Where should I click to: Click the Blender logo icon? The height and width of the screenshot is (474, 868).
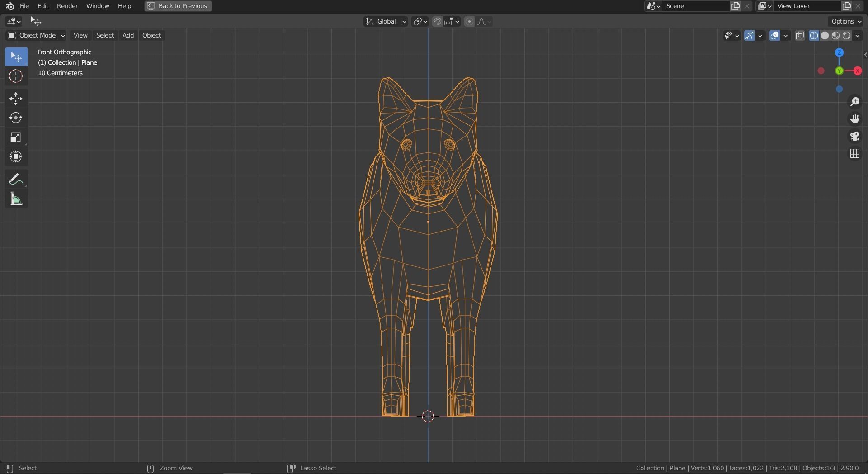point(10,6)
